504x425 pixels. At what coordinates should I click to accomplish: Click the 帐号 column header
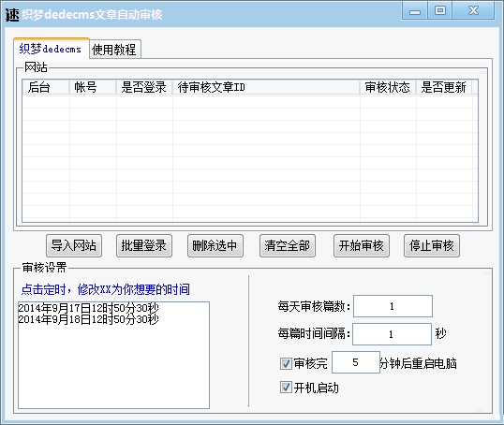coord(93,87)
